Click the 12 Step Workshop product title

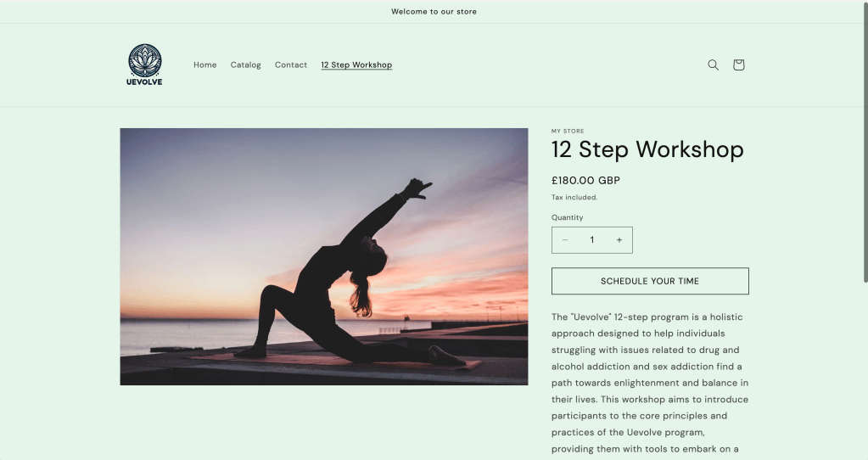pos(647,149)
